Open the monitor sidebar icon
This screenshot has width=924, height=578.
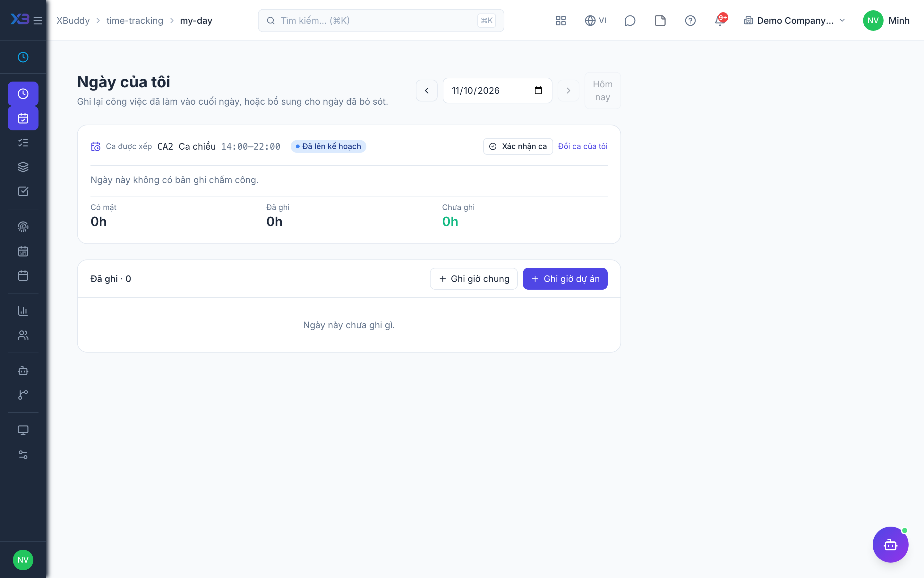pos(23,430)
